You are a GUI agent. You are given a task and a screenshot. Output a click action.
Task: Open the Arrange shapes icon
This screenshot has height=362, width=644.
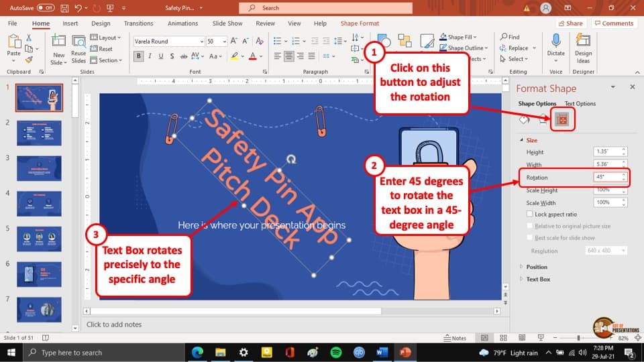405,41
